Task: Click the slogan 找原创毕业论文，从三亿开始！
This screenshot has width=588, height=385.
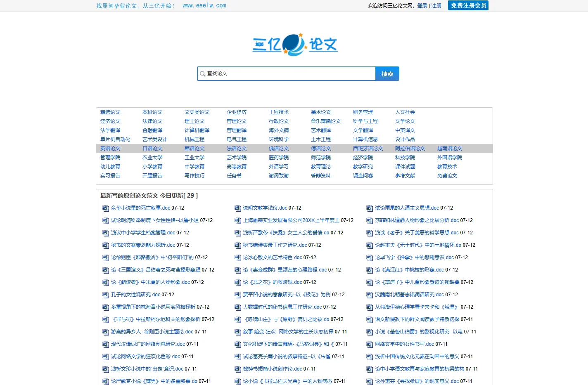Action: pyautogui.click(x=136, y=6)
